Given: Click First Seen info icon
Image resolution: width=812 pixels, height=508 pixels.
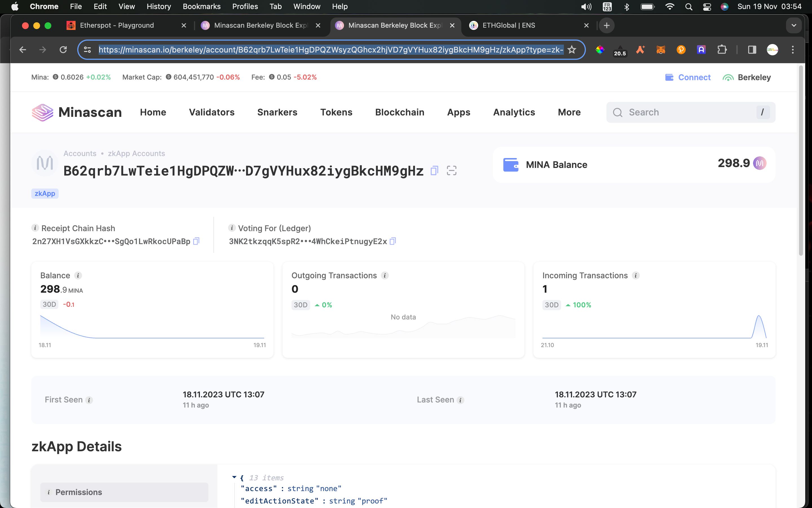Looking at the screenshot, I should tap(89, 400).
